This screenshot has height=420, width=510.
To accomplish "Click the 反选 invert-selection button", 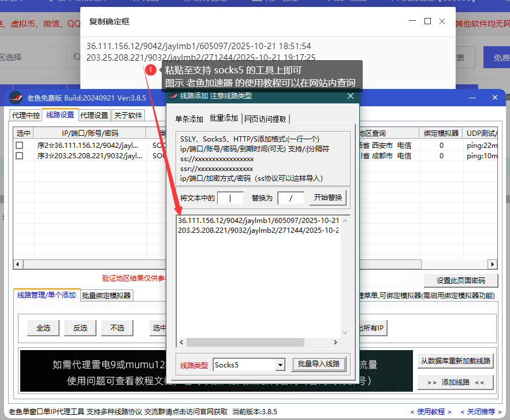I will [x=80, y=327].
